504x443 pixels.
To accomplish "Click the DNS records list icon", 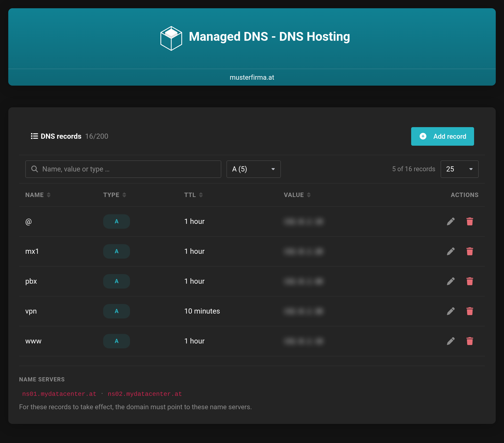I will pyautogui.click(x=34, y=136).
